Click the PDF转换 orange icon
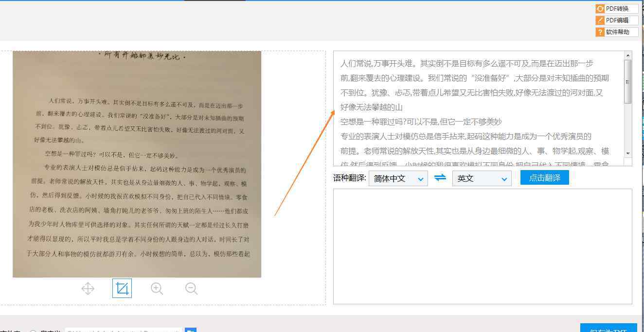The image size is (644, 332). click(x=600, y=9)
